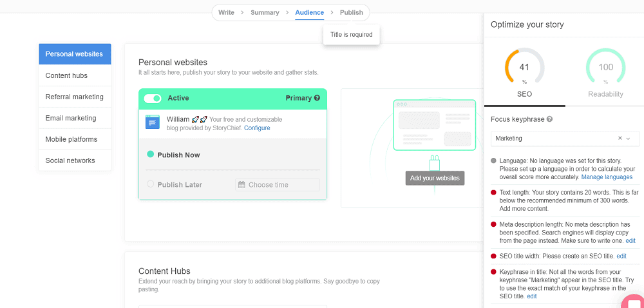
Task: Click the StoryChief blog icon next to William
Action: [x=153, y=122]
